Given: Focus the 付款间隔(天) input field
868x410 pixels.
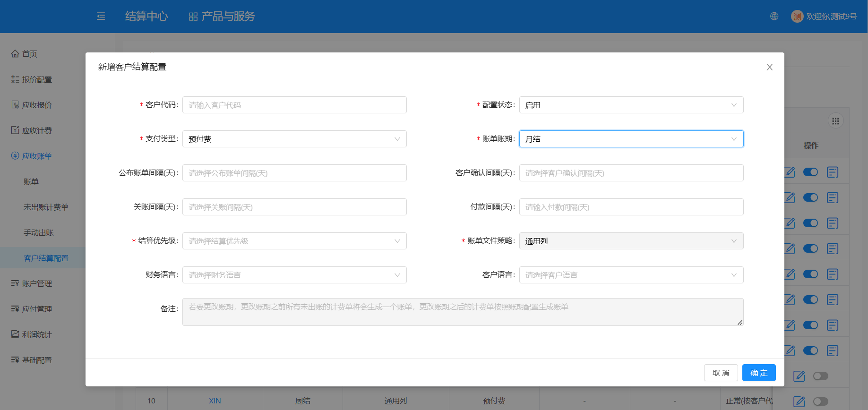Looking at the screenshot, I should [x=631, y=207].
